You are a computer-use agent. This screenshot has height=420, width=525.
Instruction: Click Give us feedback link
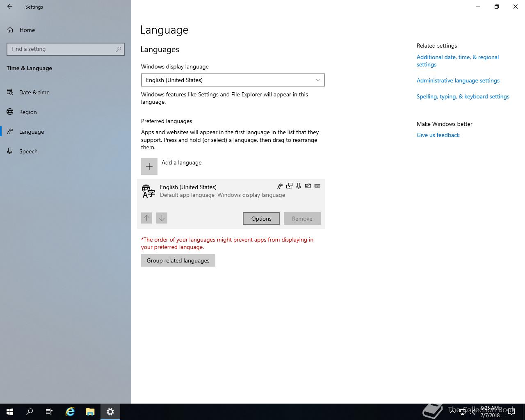(x=438, y=135)
